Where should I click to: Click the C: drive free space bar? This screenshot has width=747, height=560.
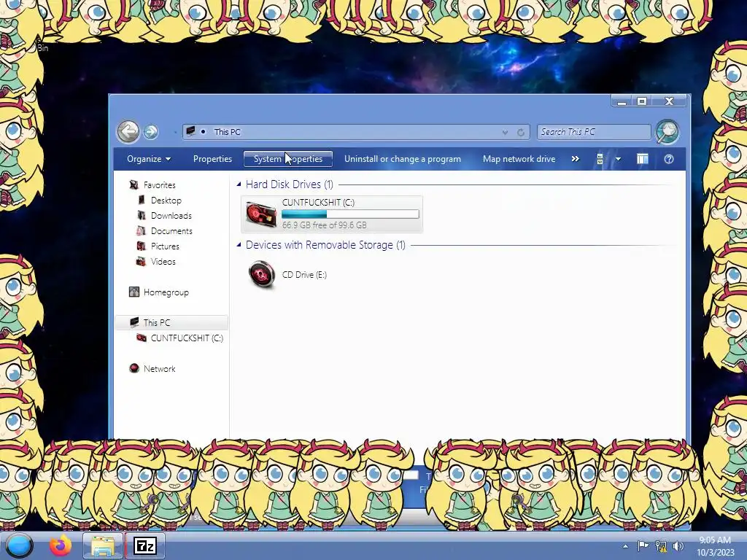tap(350, 214)
